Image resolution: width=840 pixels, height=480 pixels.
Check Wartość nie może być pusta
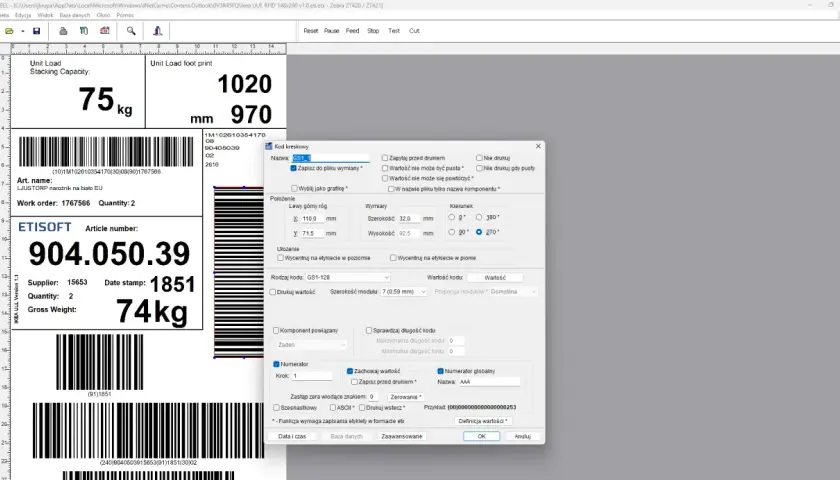point(385,168)
